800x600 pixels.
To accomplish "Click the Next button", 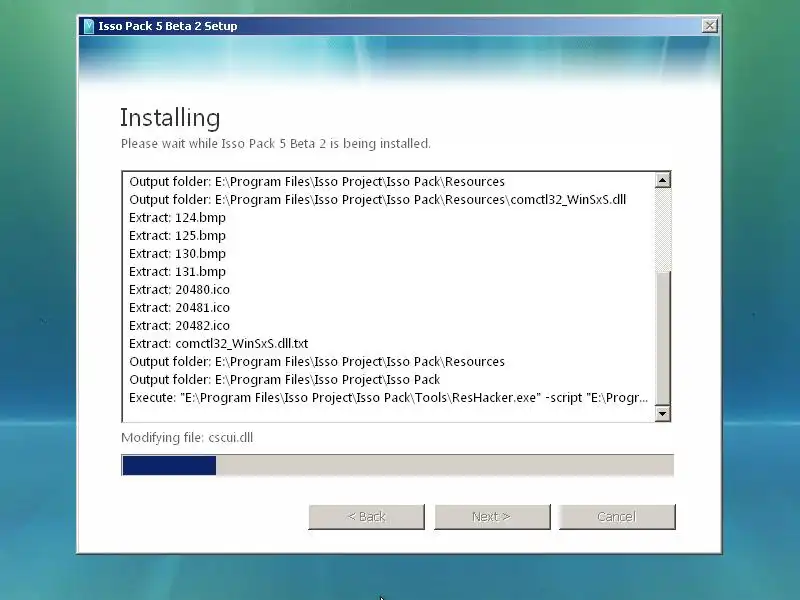I will (492, 517).
